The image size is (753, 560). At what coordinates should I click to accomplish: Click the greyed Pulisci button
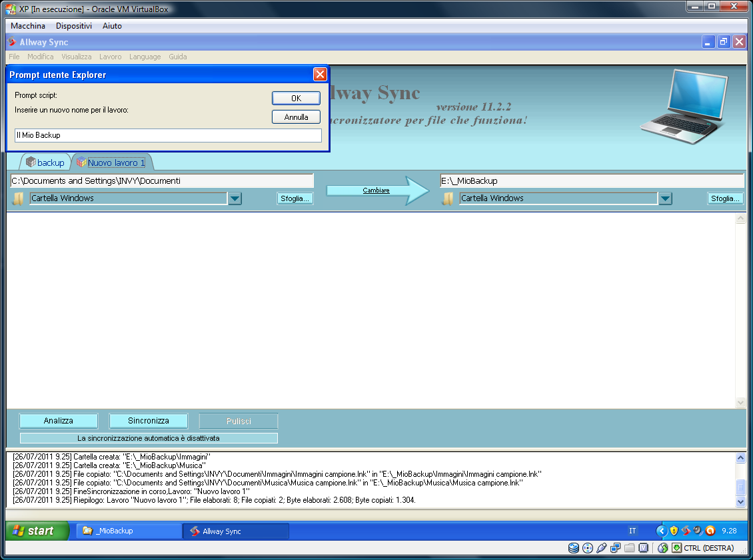239,421
